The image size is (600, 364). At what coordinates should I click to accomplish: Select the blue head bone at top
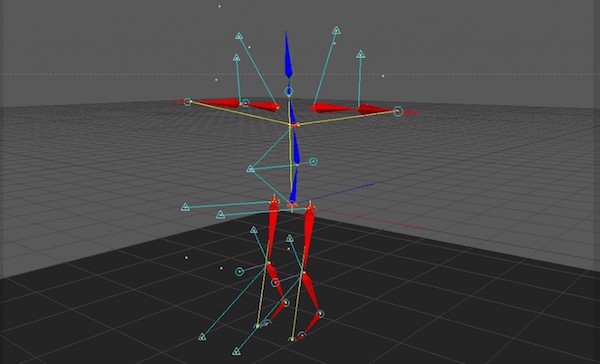(x=288, y=55)
